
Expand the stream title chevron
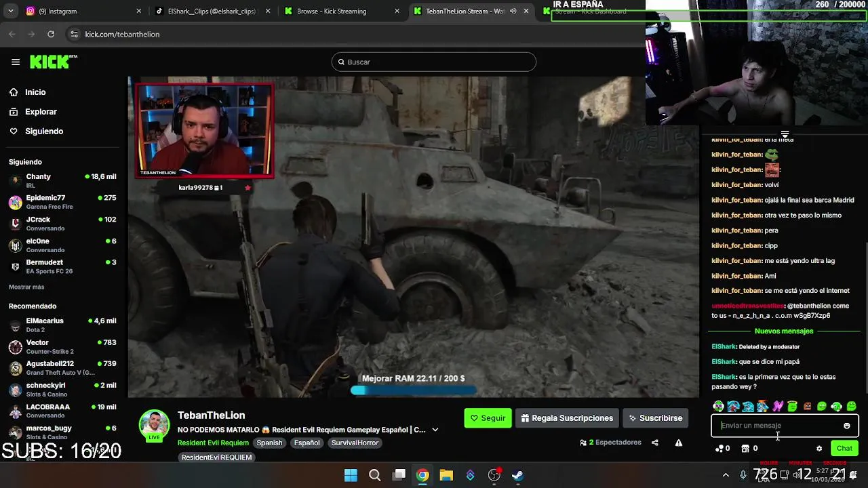point(435,430)
